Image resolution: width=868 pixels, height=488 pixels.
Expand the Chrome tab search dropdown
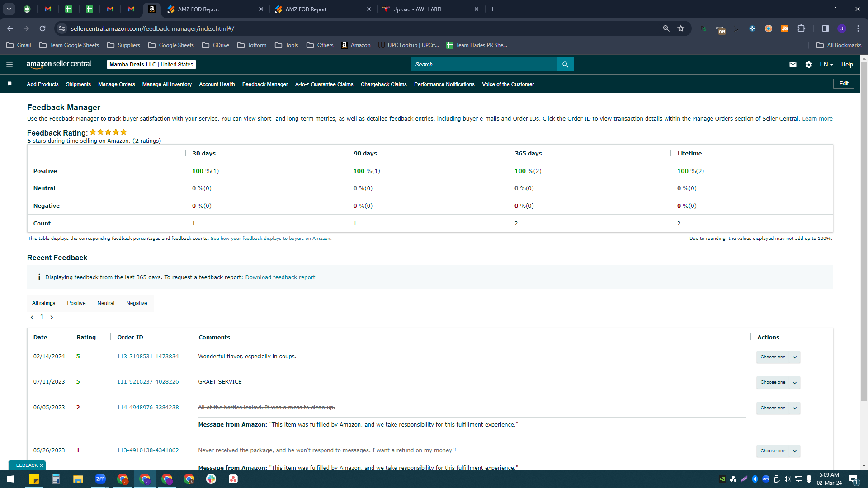(9, 9)
